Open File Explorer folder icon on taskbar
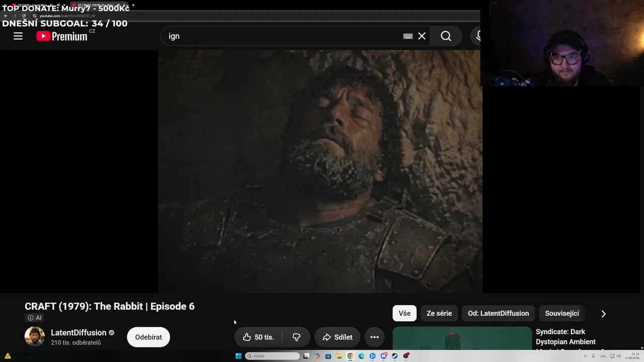 (339, 356)
